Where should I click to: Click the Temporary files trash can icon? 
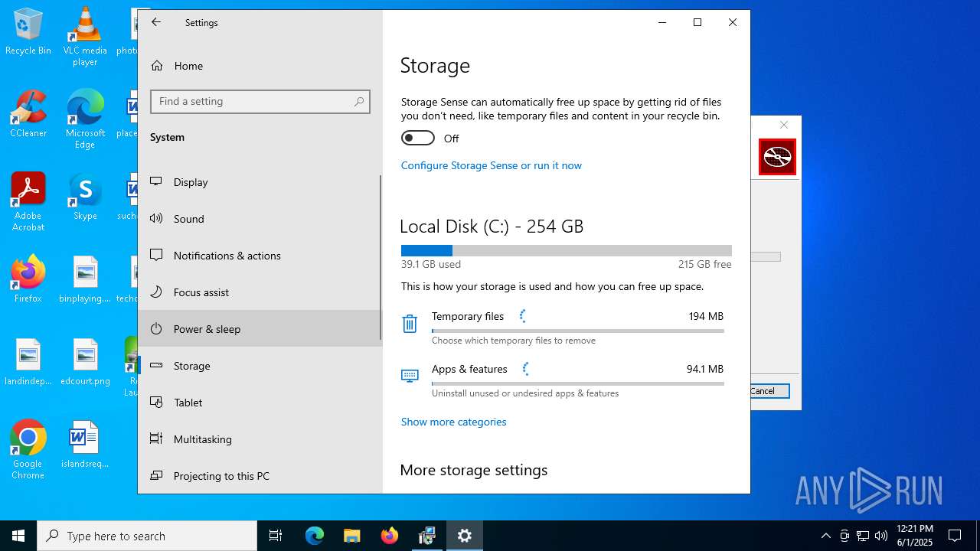(x=410, y=324)
